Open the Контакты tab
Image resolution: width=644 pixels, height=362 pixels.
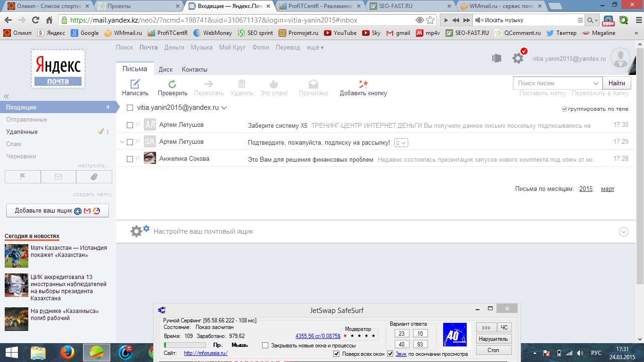[x=195, y=69]
